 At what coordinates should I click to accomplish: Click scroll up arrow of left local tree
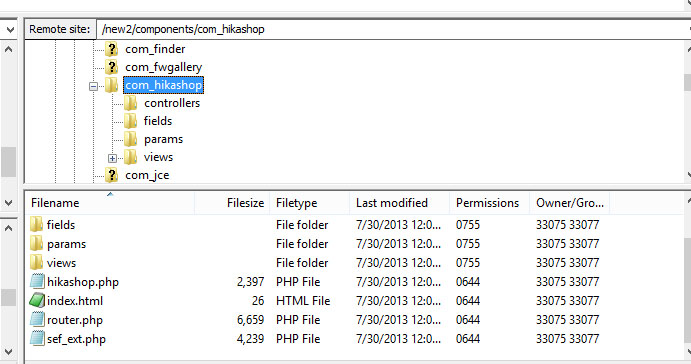click(x=8, y=49)
